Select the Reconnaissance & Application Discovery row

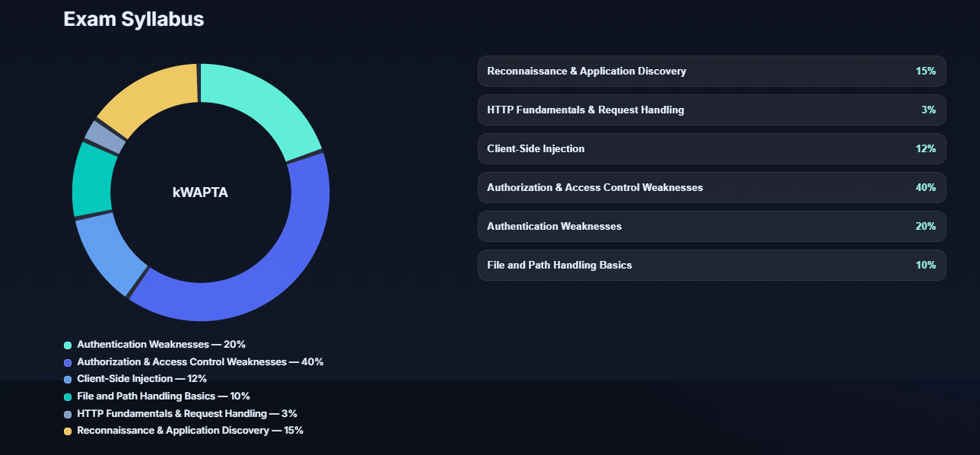click(x=711, y=72)
